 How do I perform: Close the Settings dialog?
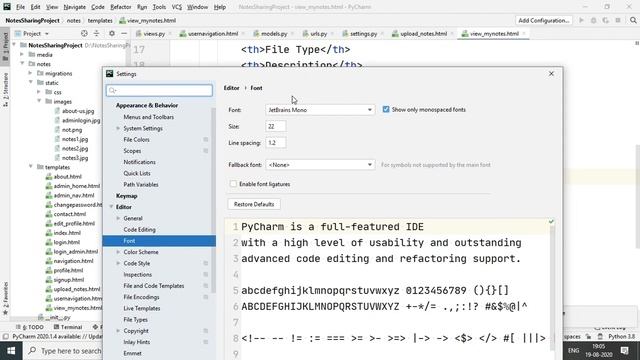551,73
